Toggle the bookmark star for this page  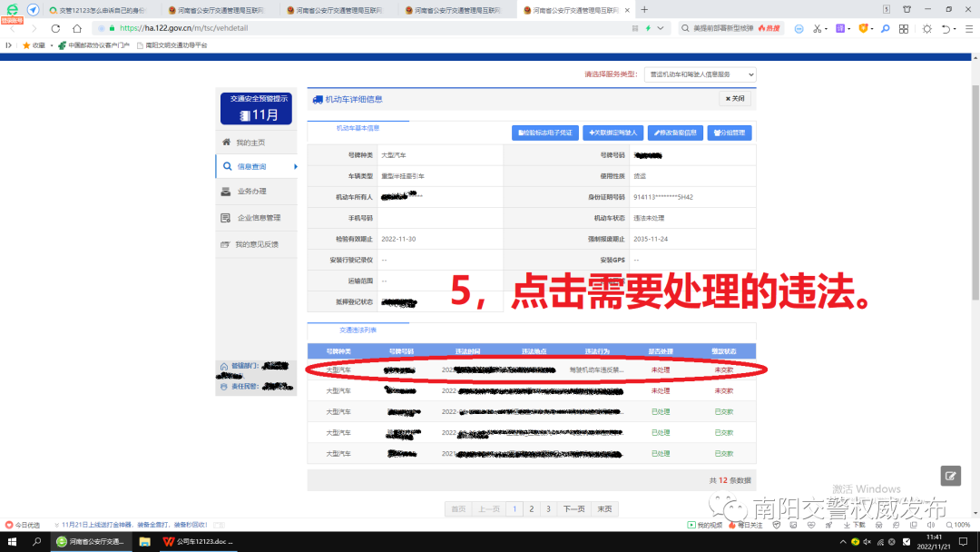28,44
